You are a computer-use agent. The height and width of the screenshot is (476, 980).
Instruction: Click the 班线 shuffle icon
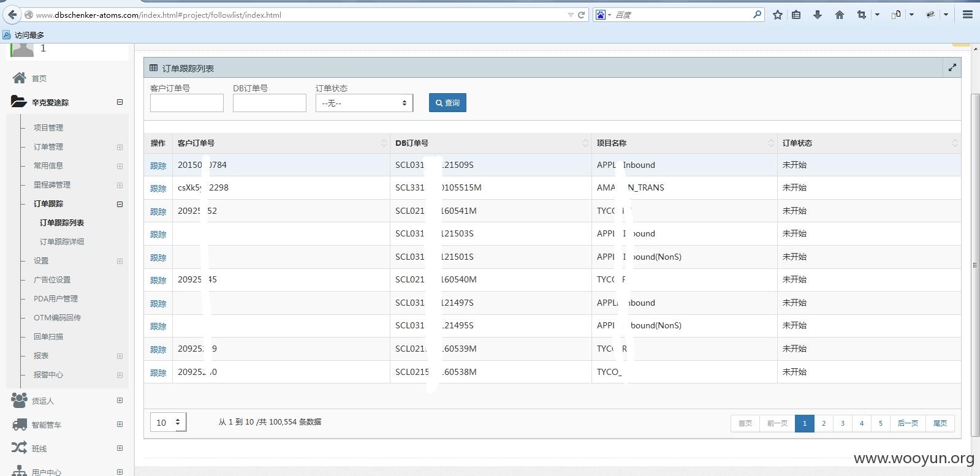coord(19,448)
